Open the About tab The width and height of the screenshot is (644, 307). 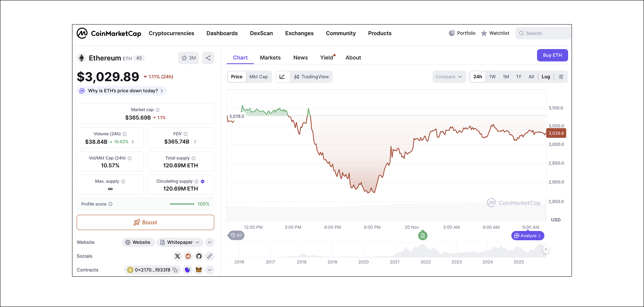353,58
